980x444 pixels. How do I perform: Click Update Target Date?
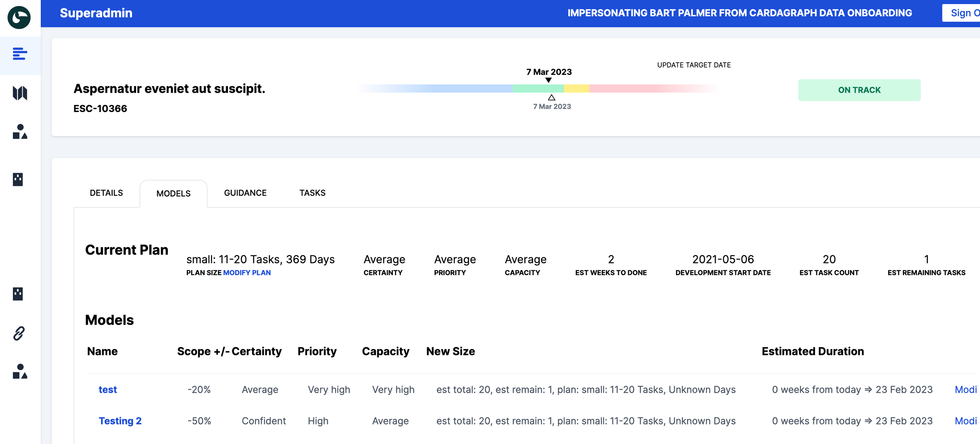[x=694, y=65]
